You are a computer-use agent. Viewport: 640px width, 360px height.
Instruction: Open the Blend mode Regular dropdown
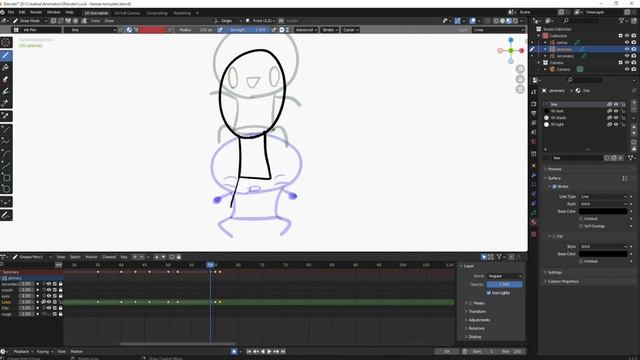(504, 276)
